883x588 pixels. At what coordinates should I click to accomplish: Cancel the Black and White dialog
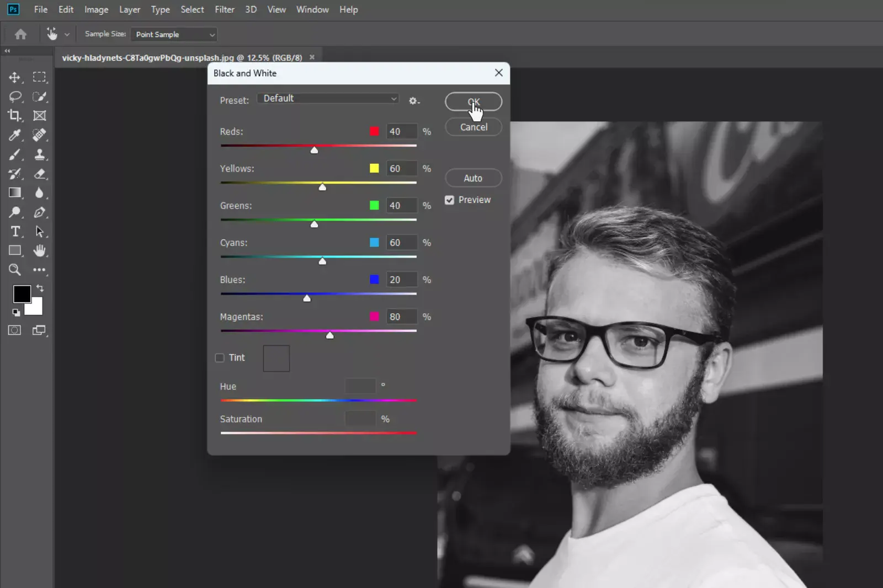click(x=473, y=127)
